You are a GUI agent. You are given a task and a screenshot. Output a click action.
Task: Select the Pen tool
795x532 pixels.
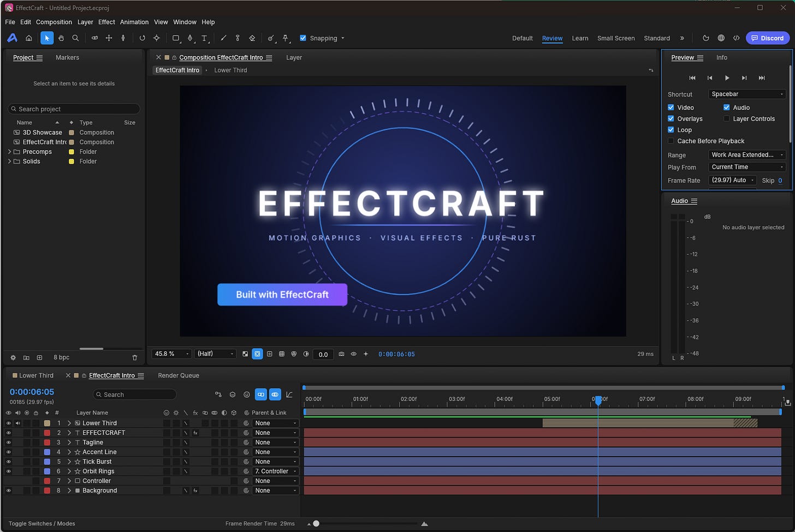tap(190, 38)
